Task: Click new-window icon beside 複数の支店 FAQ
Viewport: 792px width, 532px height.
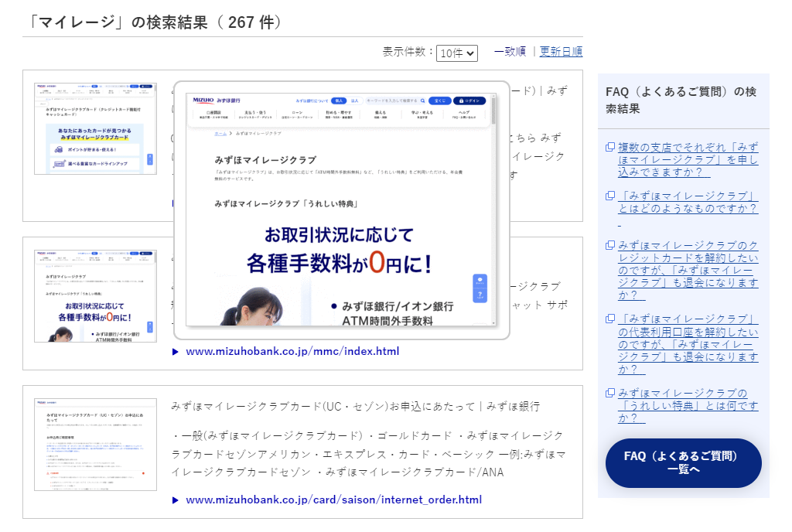Action: tap(610, 147)
